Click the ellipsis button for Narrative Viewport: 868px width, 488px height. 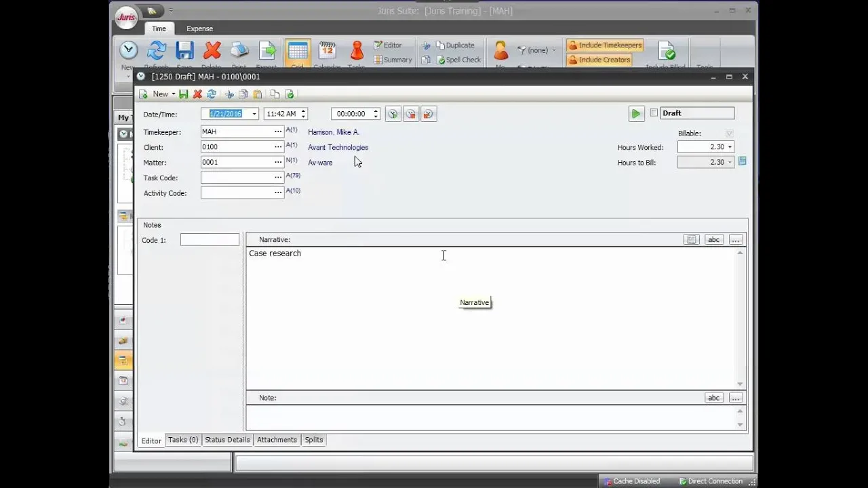coord(736,240)
